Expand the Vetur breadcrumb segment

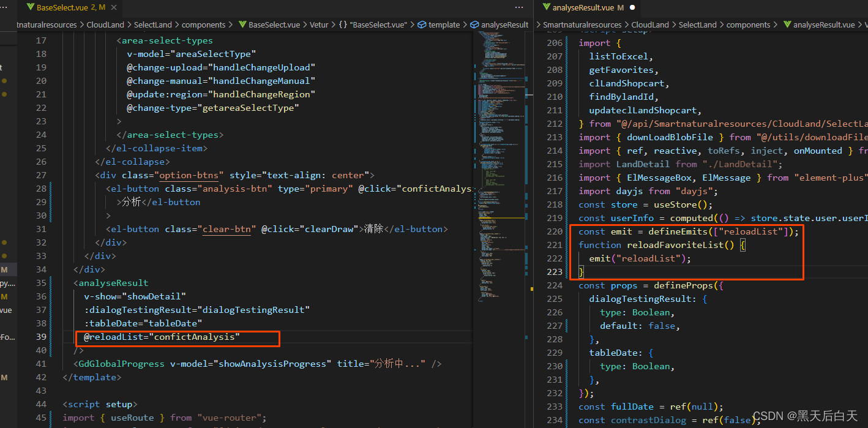click(319, 25)
